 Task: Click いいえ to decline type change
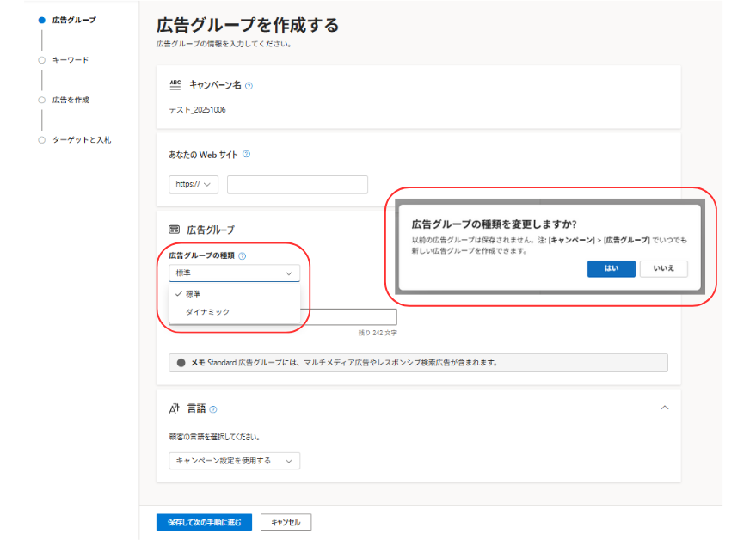663,268
